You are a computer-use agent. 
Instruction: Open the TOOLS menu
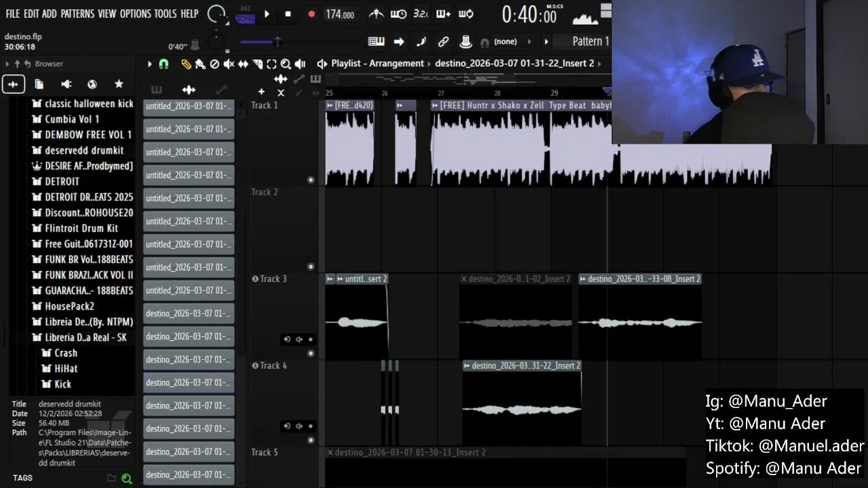click(x=165, y=14)
